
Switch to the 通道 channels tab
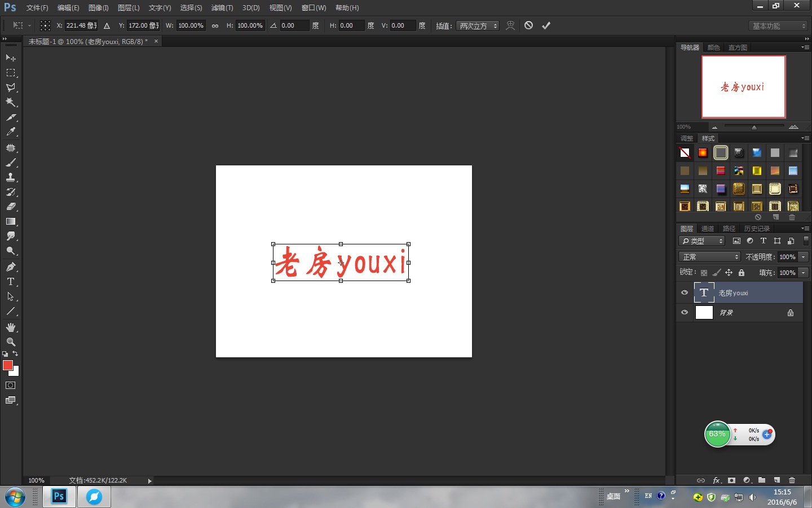pyautogui.click(x=708, y=228)
